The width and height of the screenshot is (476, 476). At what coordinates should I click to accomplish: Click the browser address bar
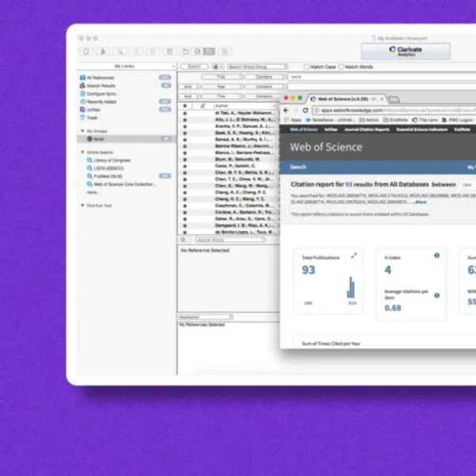click(x=394, y=110)
